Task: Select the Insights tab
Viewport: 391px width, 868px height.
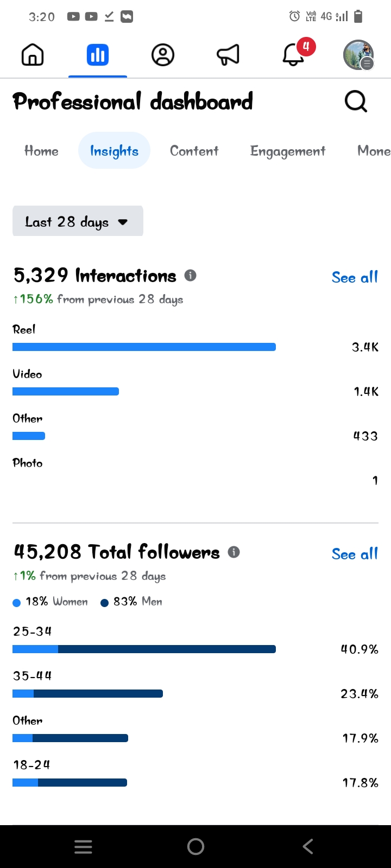Action: pyautogui.click(x=114, y=151)
